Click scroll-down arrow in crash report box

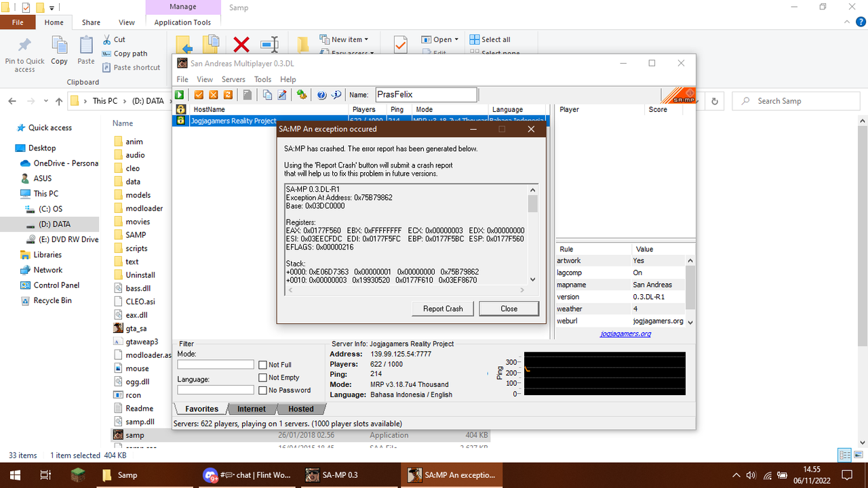532,279
